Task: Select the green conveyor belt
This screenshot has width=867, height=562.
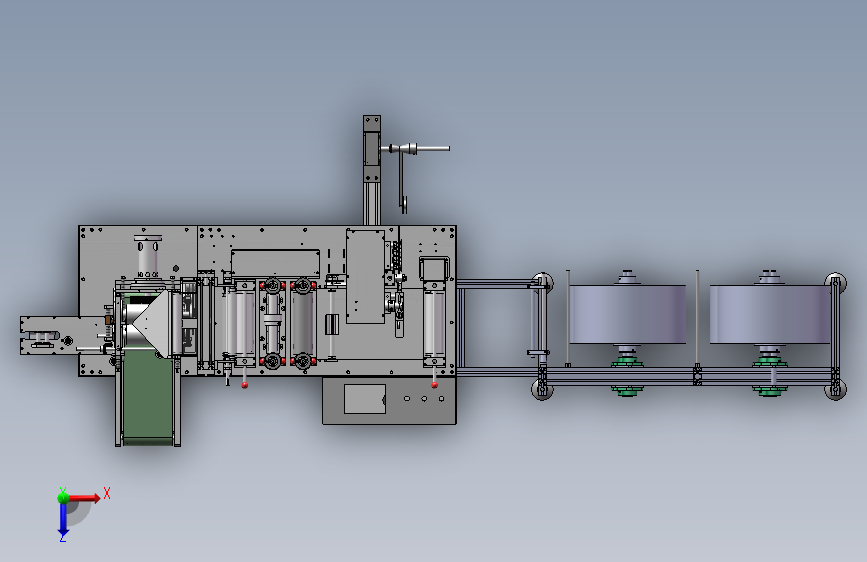Action: [x=148, y=396]
